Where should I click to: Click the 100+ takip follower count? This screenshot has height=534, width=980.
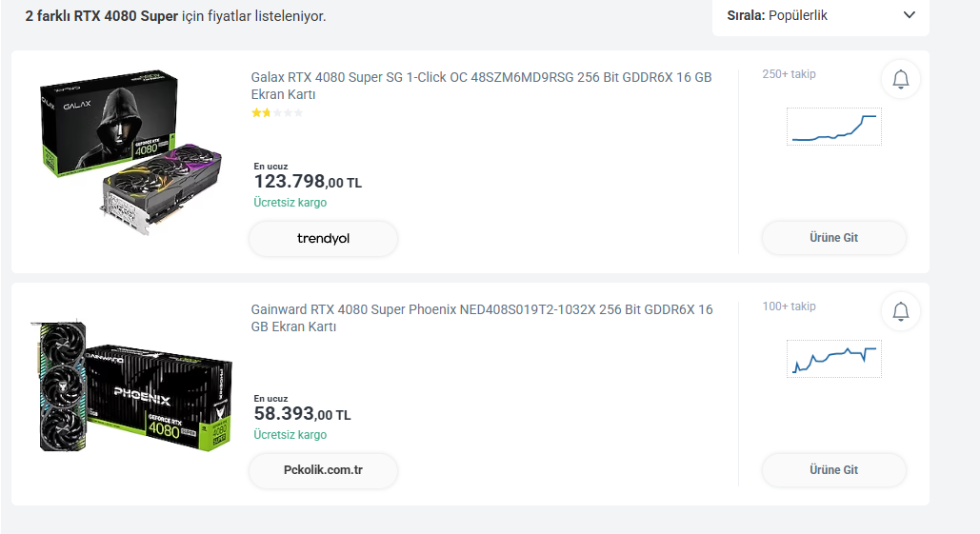click(x=789, y=307)
